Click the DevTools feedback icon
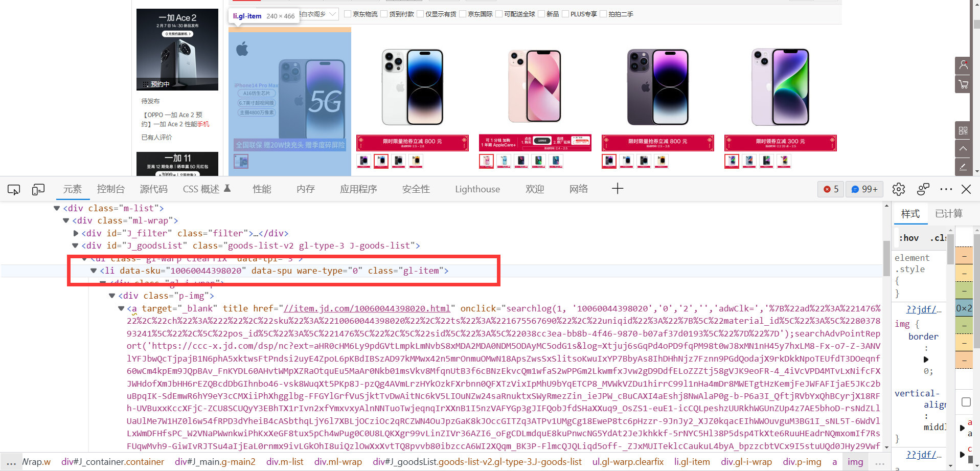This screenshot has height=471, width=980. click(923, 189)
